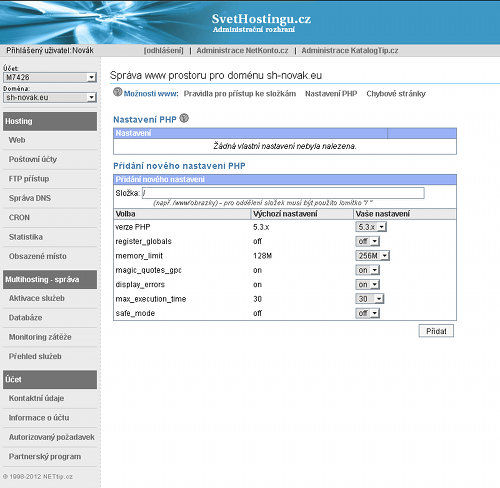Open the max_execution_time dropdown

[x=370, y=299]
